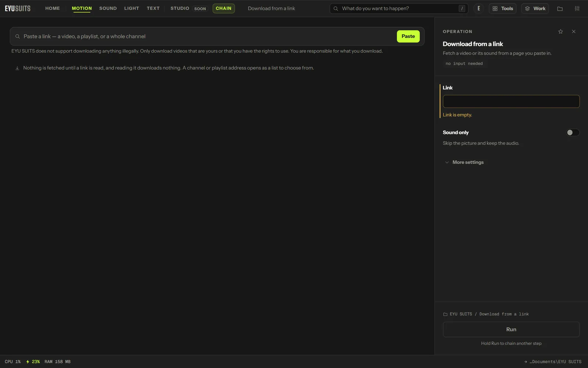
Task: Open the TEXT tab
Action: (153, 8)
